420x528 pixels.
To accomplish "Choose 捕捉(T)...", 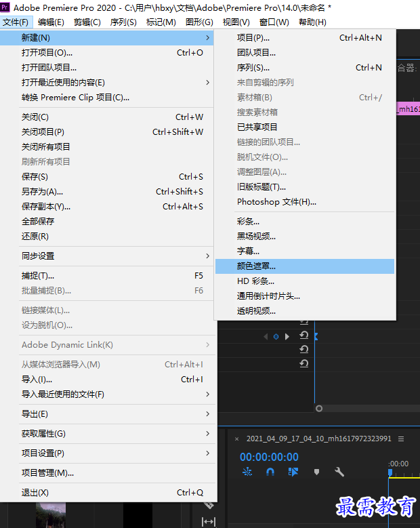I will [x=107, y=276].
